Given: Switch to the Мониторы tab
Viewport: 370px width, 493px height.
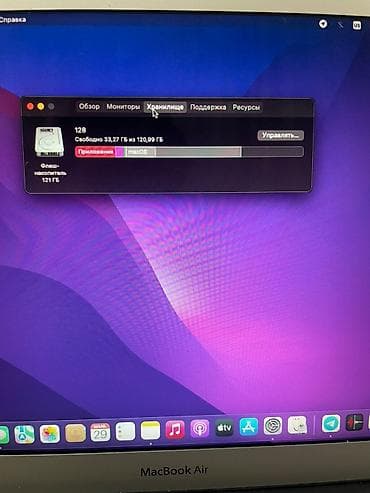Looking at the screenshot, I should point(123,107).
